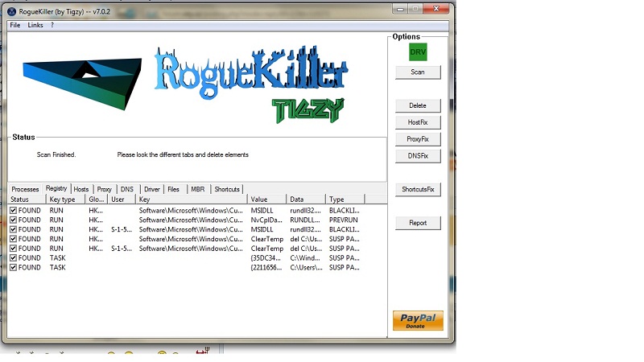Screen dimensions: 644x362
Task: Select the Registry tab
Action: tap(56, 188)
